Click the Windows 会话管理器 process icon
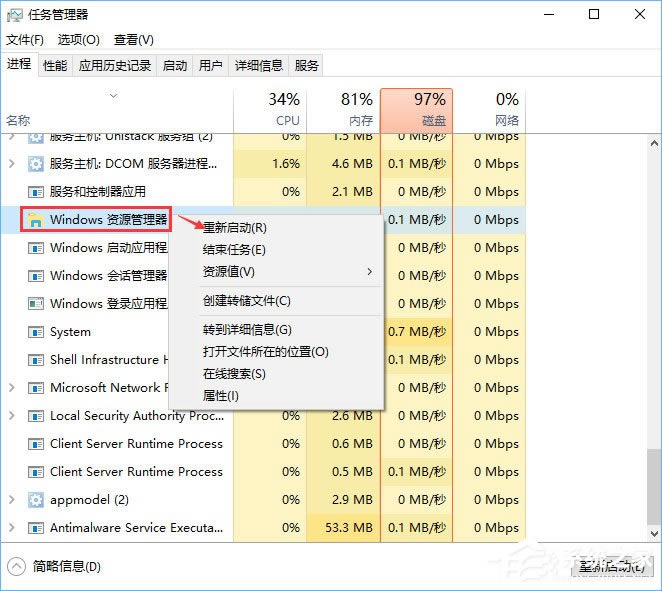 coord(35,276)
